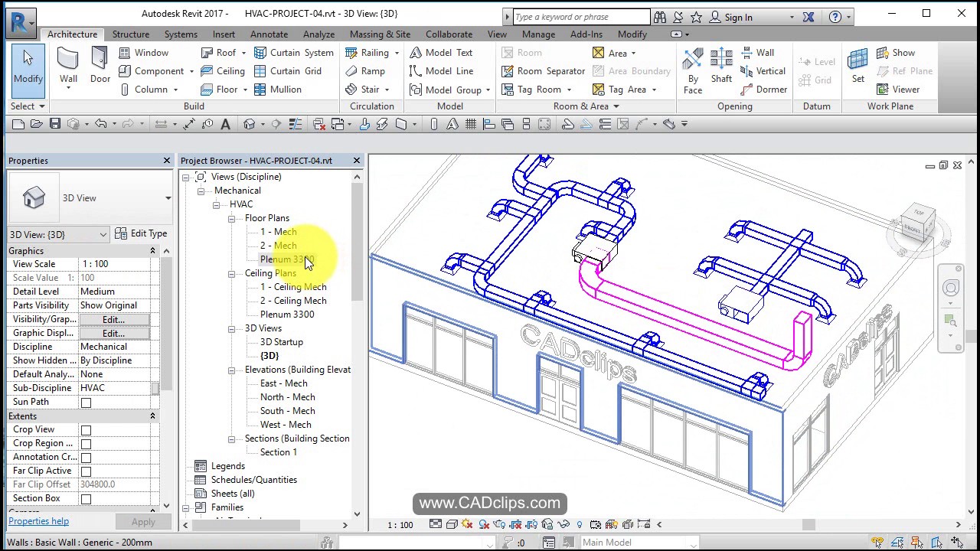Choose the Model Line tool

(441, 71)
